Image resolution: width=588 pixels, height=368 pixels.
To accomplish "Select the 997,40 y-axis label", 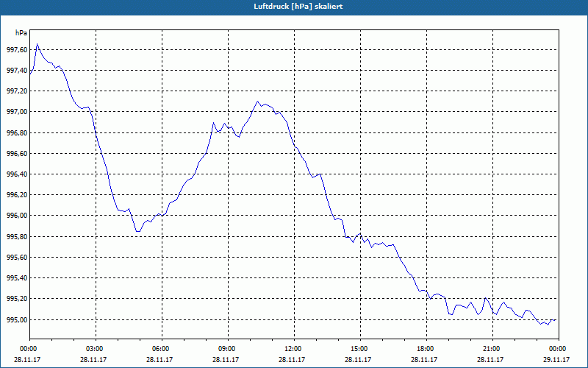I will coord(17,70).
